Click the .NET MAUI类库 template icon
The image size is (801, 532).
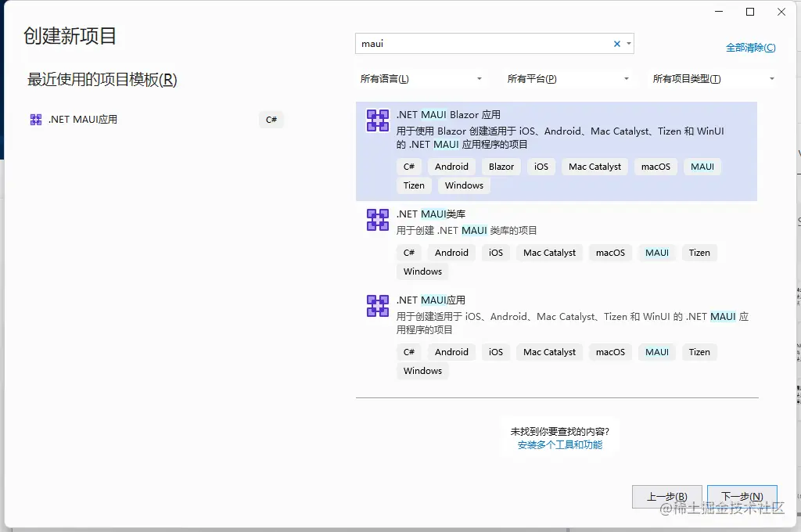coord(378,220)
